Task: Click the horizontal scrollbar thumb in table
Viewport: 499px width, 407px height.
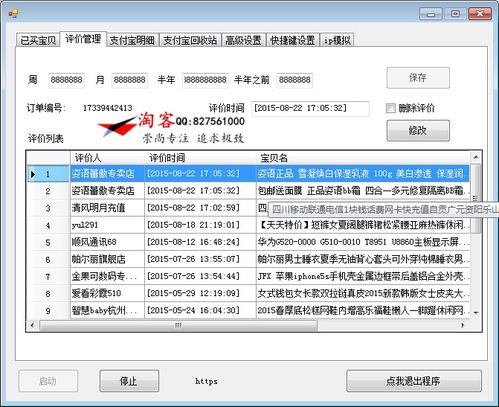Action: point(178,325)
